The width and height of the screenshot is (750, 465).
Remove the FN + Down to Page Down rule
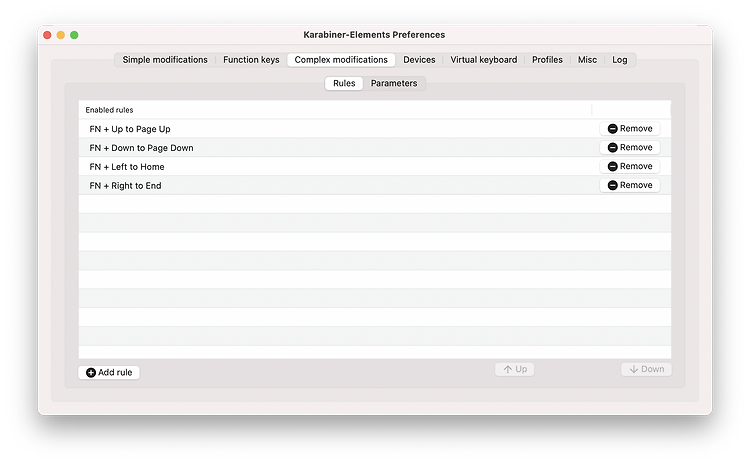630,147
